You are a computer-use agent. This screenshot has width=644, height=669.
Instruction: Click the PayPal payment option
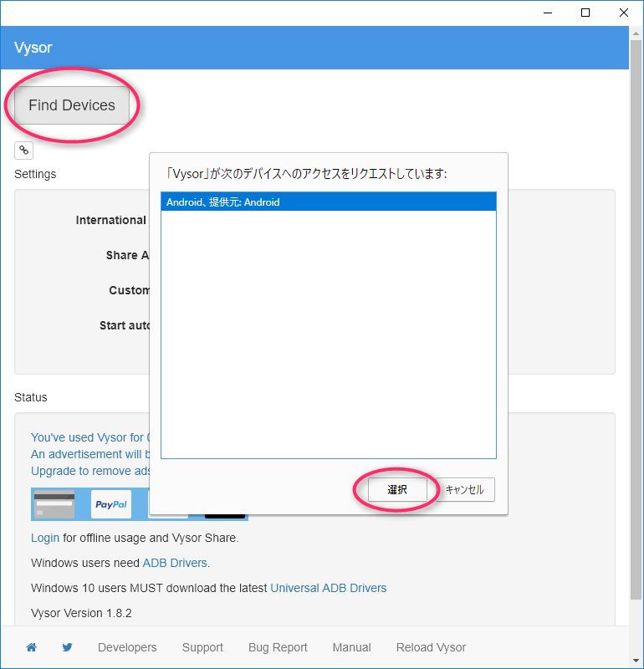[111, 504]
